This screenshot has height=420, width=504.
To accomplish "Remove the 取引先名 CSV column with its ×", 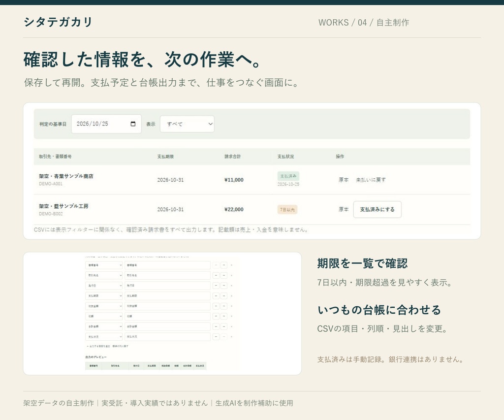I will (231, 276).
